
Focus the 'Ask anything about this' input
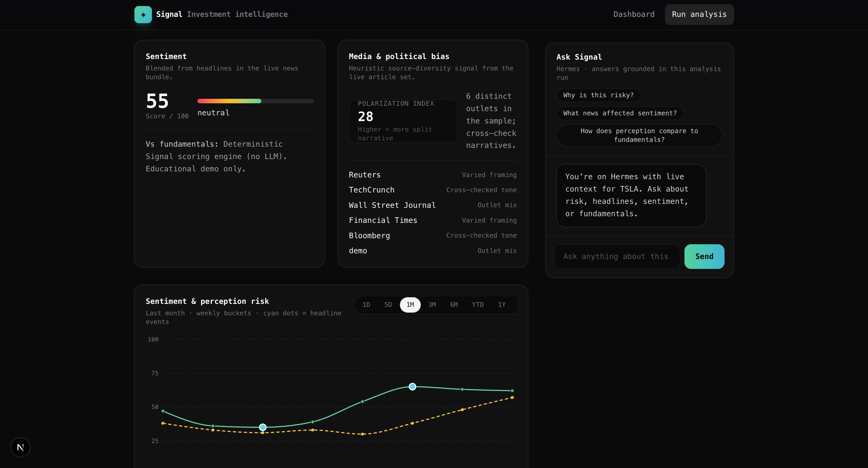coord(617,257)
